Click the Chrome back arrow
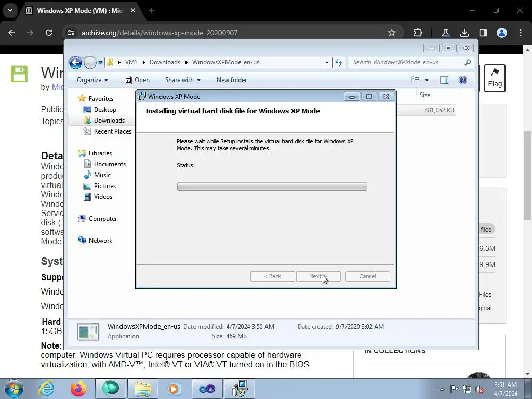The height and width of the screenshot is (399, 532). (11, 33)
